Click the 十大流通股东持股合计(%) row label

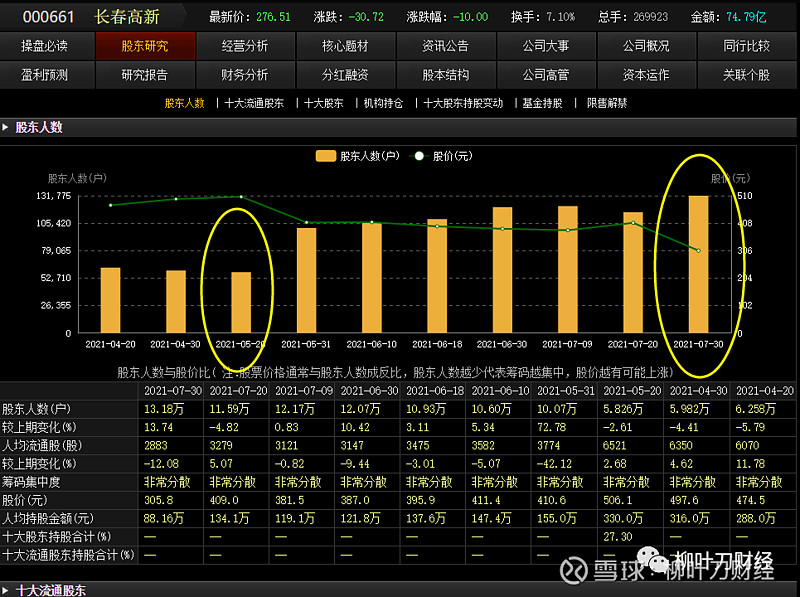click(x=68, y=555)
